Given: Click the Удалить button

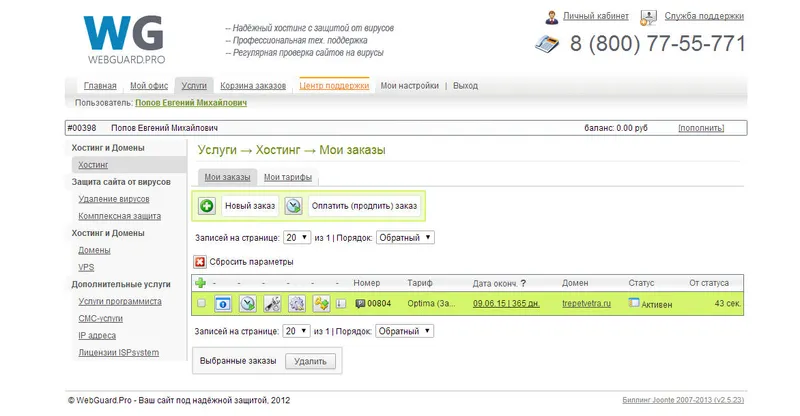Looking at the screenshot, I should point(310,361).
